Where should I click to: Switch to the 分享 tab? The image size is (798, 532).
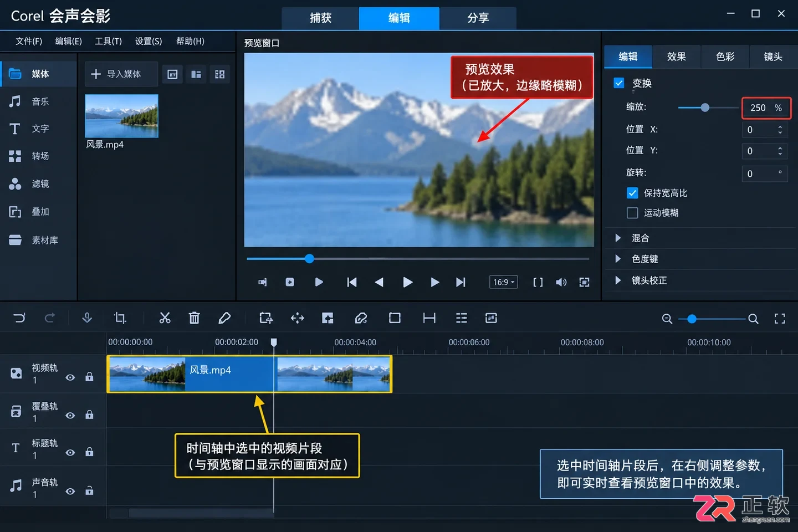tap(478, 18)
